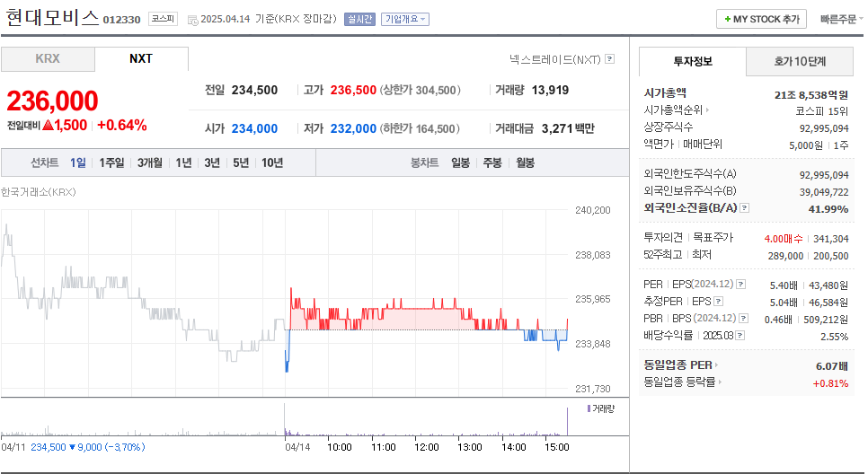
Task: Click the 04/11 previous-day summary 234,500
Action: [x=49, y=447]
